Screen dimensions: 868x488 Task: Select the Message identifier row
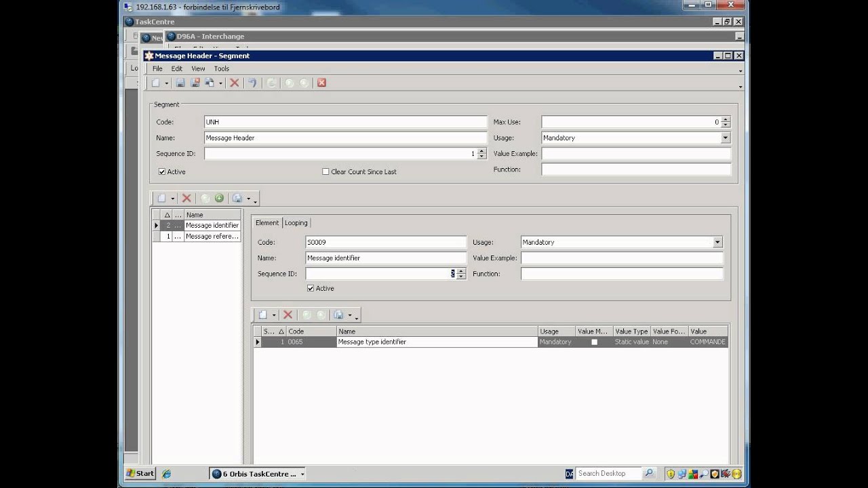tap(197, 225)
